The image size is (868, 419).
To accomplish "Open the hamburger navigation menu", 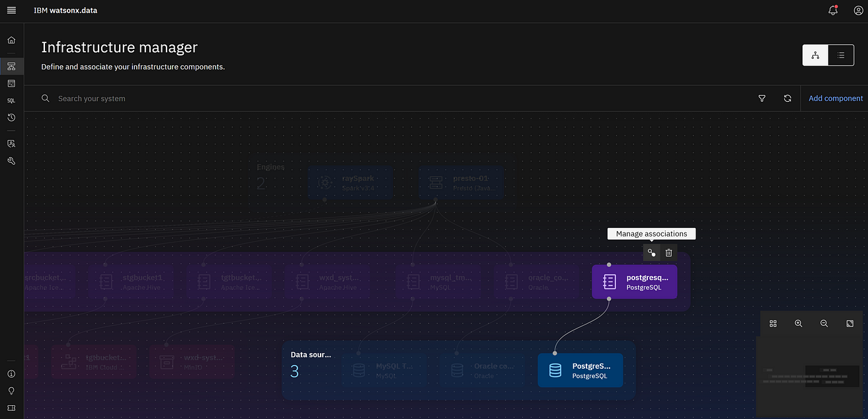I will 11,11.
